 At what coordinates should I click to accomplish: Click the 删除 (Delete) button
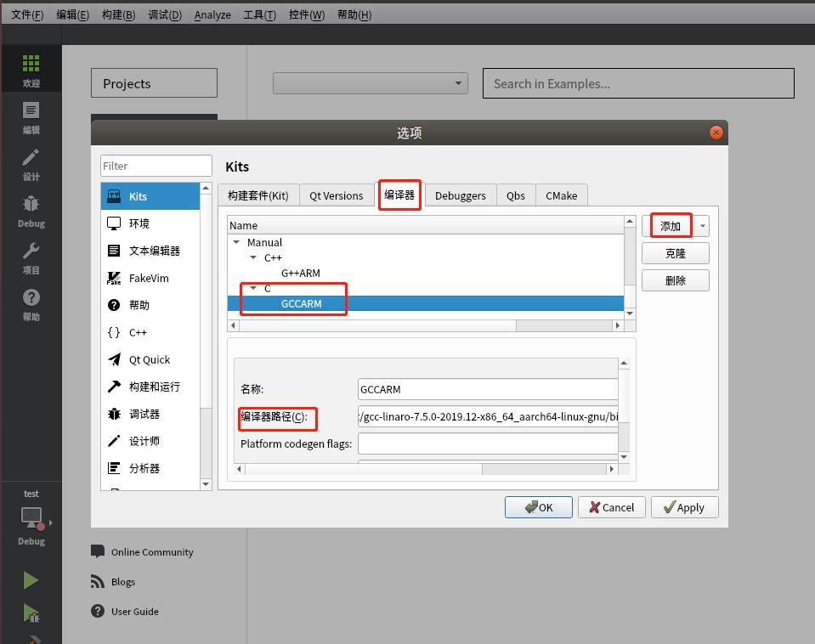point(675,280)
